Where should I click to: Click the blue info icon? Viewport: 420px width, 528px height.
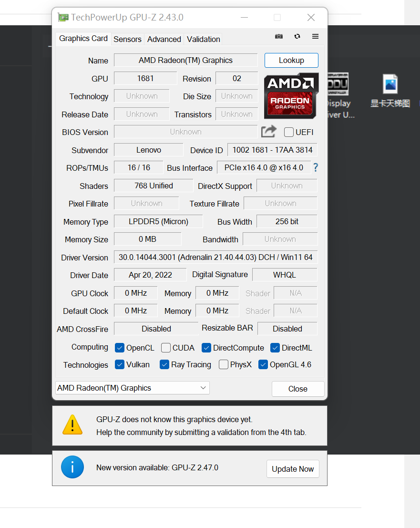click(72, 467)
